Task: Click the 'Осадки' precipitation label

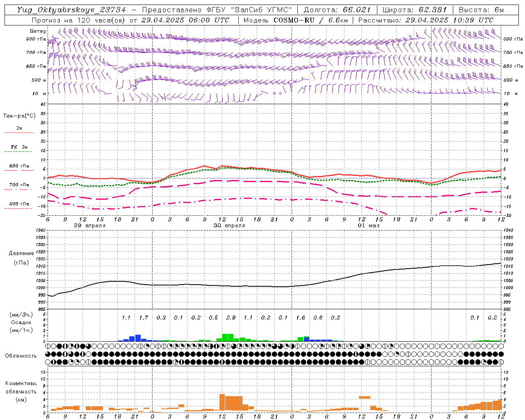Action: pos(21,322)
